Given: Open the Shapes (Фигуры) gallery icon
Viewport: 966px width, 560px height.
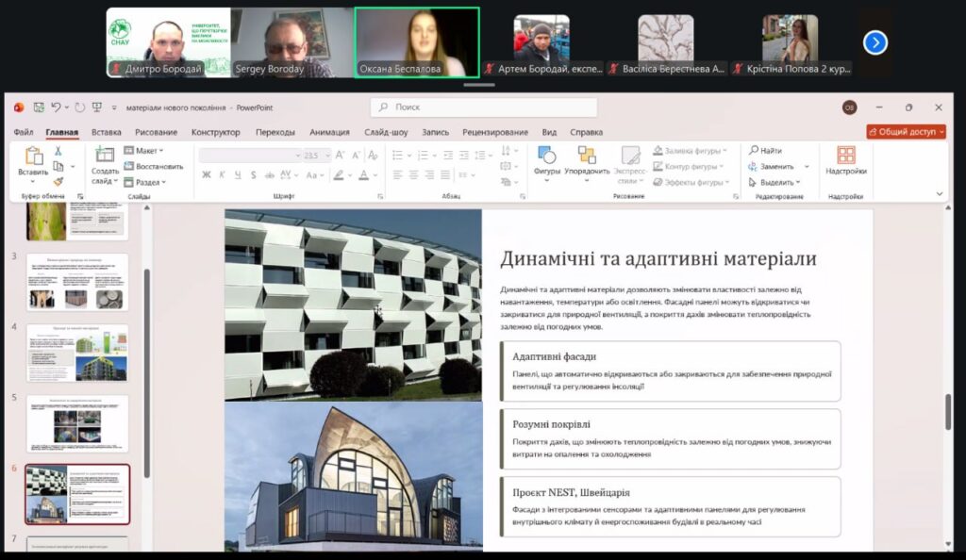Looking at the screenshot, I should tap(546, 156).
